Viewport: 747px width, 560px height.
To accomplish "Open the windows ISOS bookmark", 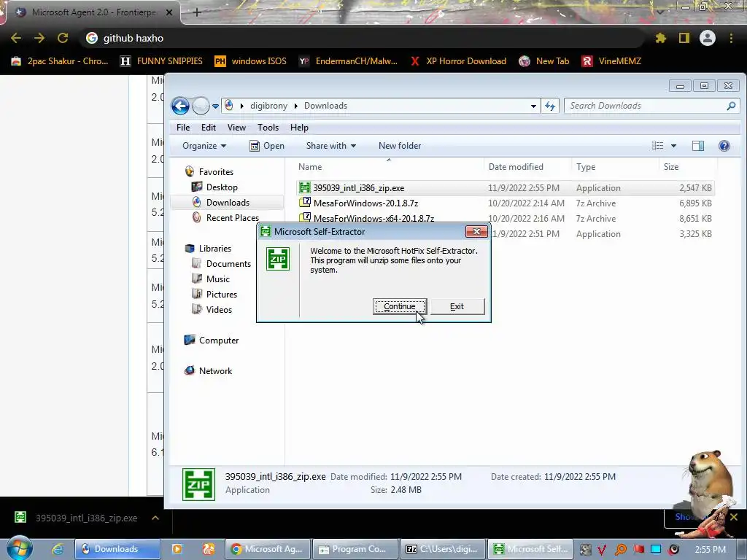I will click(x=251, y=61).
